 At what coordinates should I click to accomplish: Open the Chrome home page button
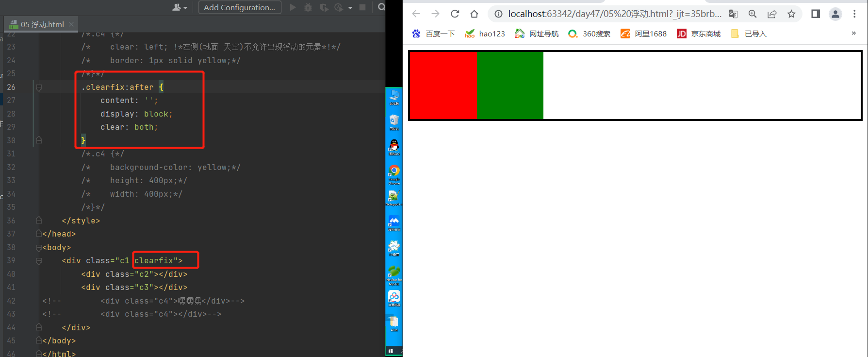(x=474, y=14)
